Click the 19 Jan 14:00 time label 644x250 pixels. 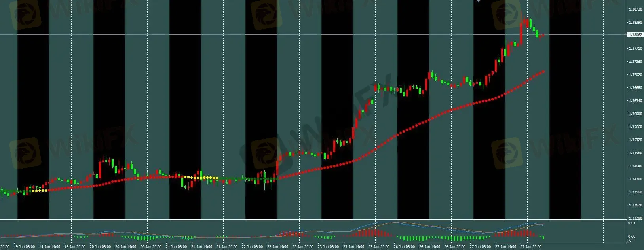[x=49, y=247]
